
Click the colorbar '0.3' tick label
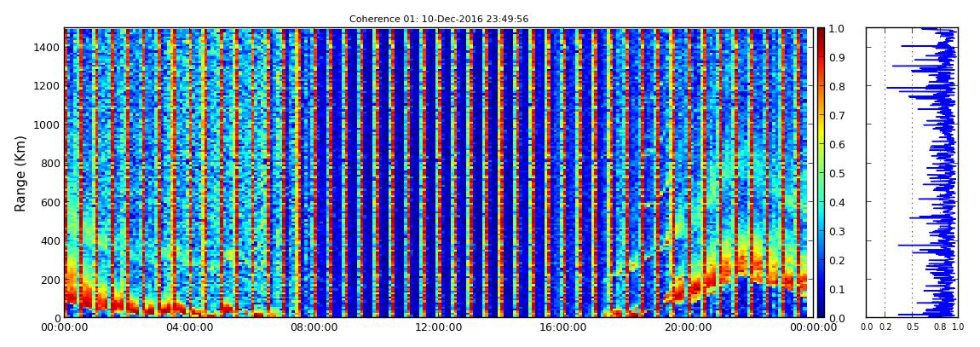point(839,231)
